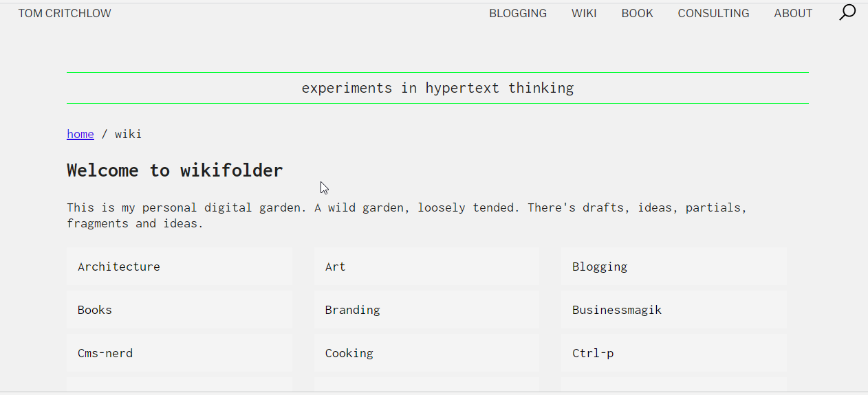Open the search magnifier icon
The image size is (868, 395).
(847, 12)
